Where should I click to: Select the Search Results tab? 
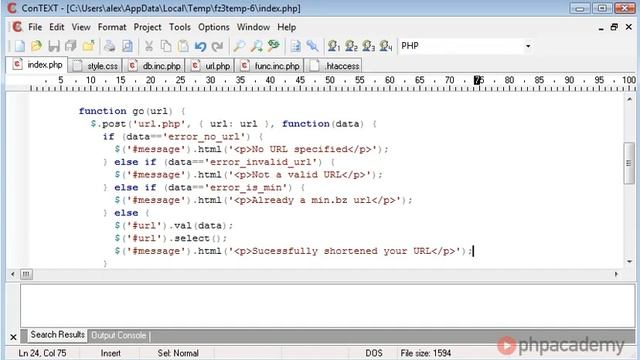pos(57,335)
